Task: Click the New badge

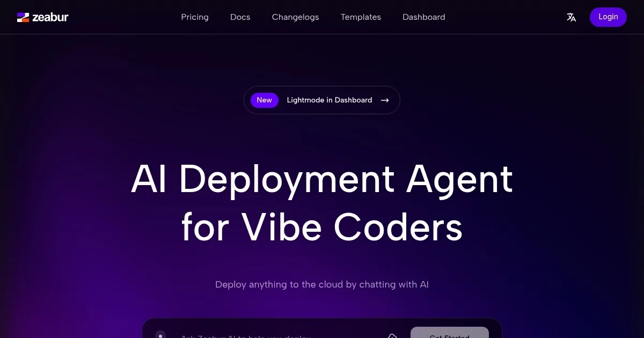Action: click(x=264, y=100)
